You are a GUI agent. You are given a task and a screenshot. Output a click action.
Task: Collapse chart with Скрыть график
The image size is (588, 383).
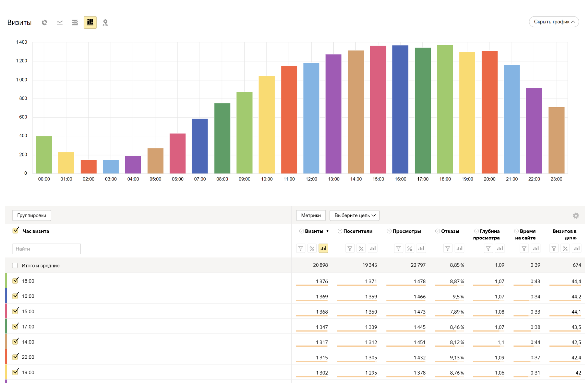[554, 22]
